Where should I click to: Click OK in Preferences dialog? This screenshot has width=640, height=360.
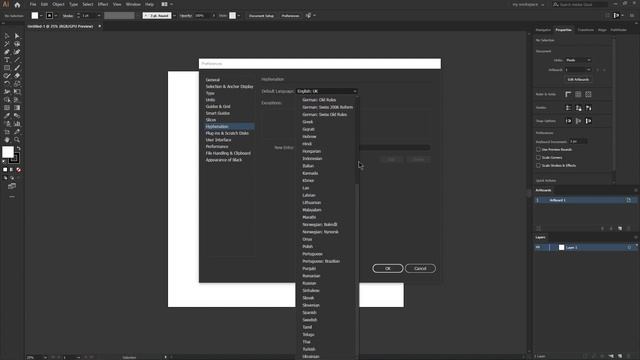(x=388, y=268)
